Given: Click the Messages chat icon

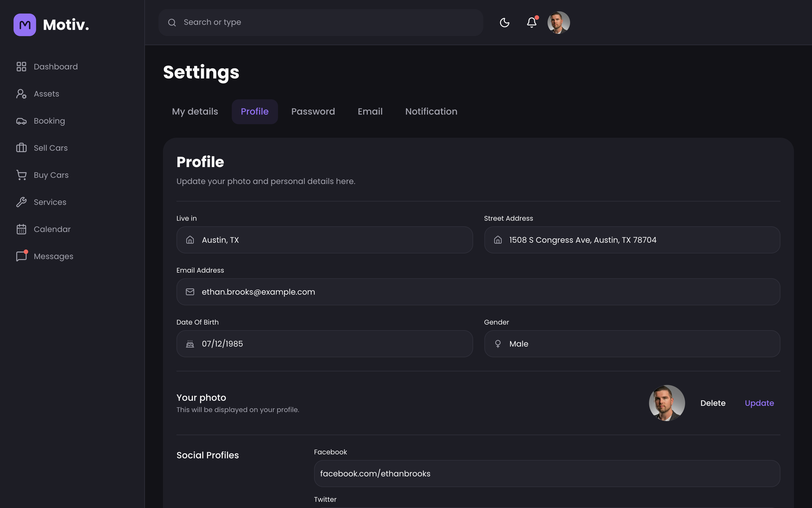Looking at the screenshot, I should 21,256.
